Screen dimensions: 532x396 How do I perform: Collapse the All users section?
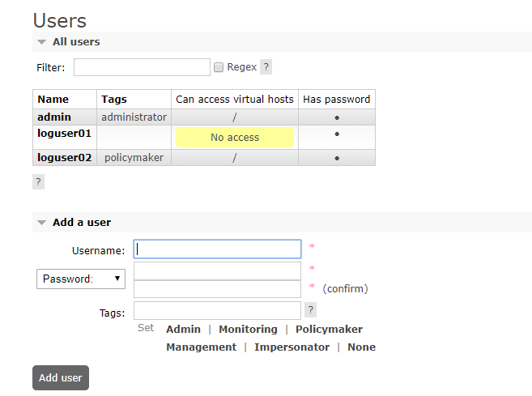tap(76, 42)
